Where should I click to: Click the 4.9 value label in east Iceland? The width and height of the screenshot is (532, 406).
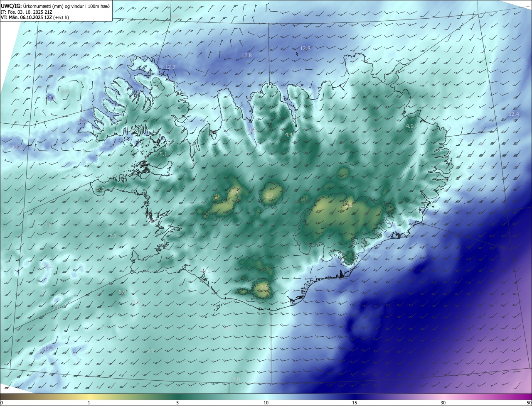pos(410,126)
